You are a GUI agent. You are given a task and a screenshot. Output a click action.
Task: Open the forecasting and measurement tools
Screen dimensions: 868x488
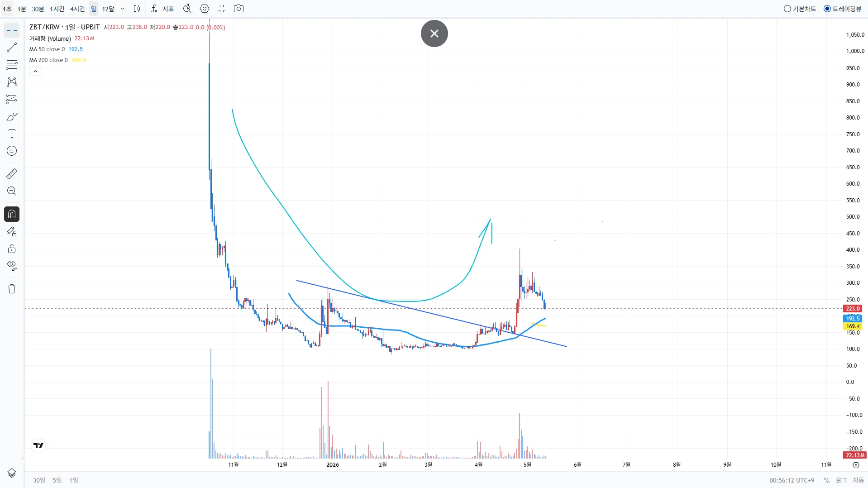pyautogui.click(x=12, y=99)
